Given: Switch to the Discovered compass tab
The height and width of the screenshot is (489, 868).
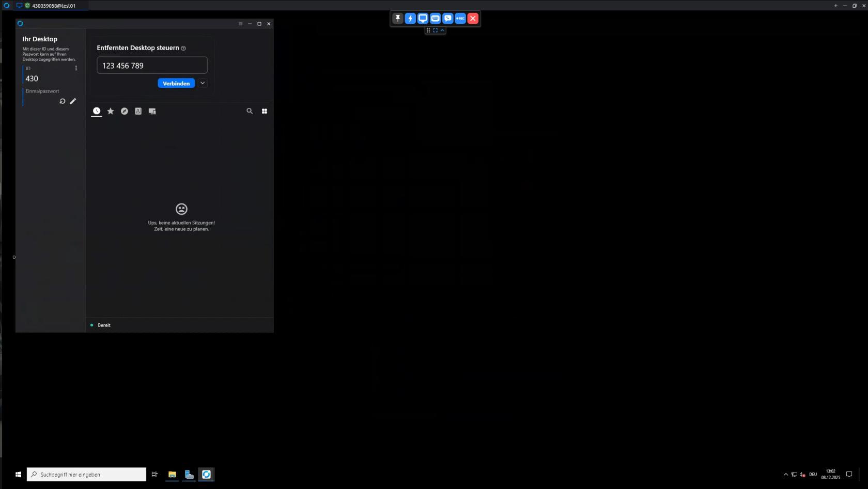Looking at the screenshot, I should (125, 111).
